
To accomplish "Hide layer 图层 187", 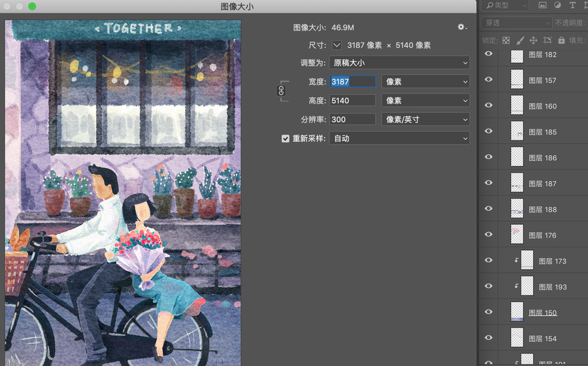I will pyautogui.click(x=488, y=182).
